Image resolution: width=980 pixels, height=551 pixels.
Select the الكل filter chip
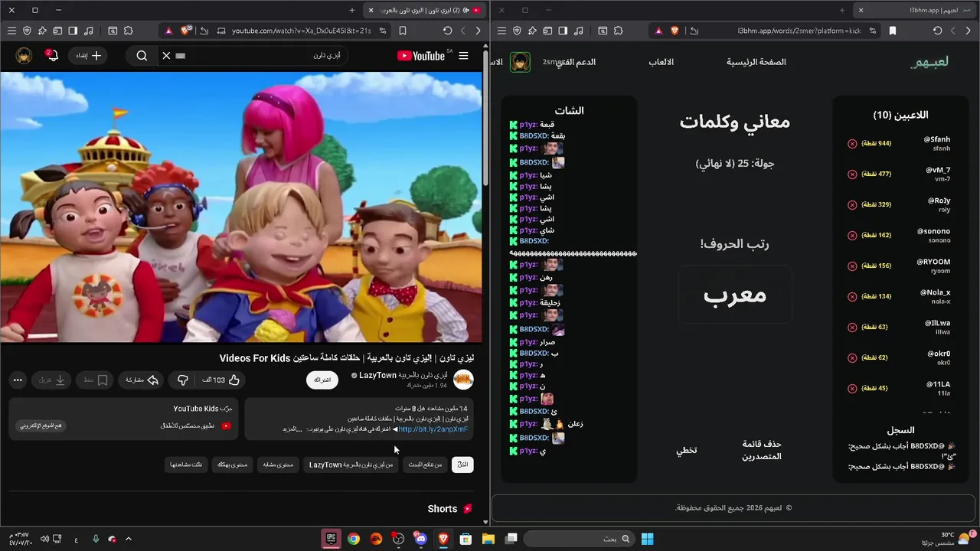click(462, 465)
